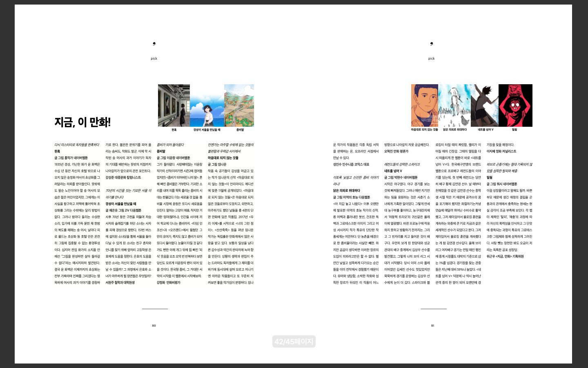Click byline 서원주 철학과 대학원생

tap(120, 283)
